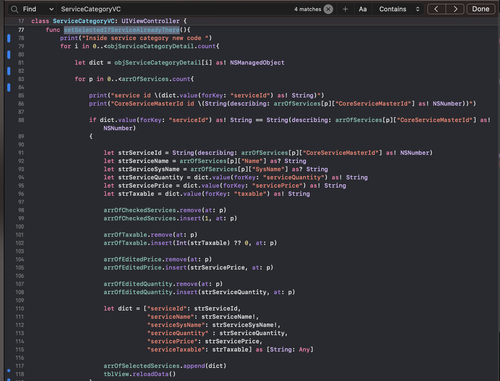Image resolution: width=500 pixels, height=381 pixels.
Task: Click the blue change marker at line 80
Action: coord(9,54)
